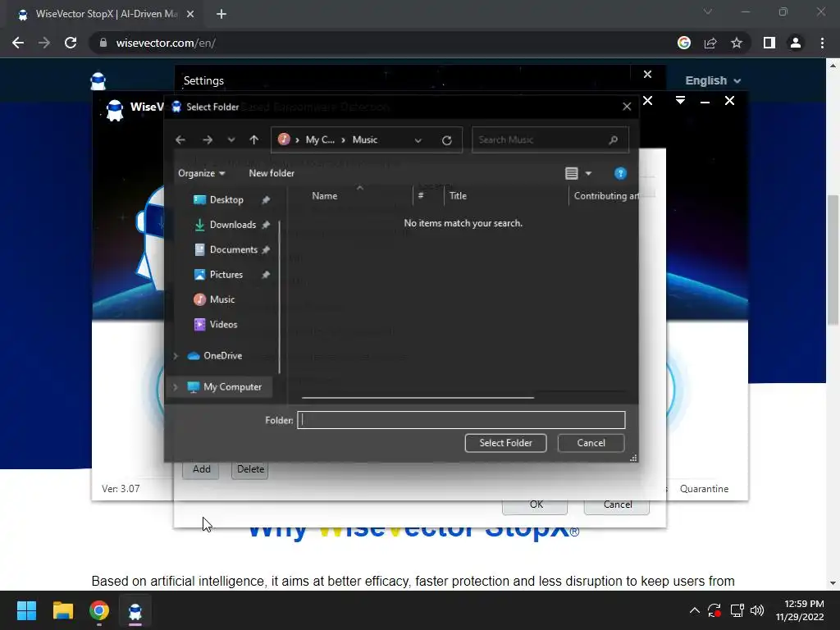Click Delete in the Settings window
Screen dimensions: 840x630
[x=250, y=469]
